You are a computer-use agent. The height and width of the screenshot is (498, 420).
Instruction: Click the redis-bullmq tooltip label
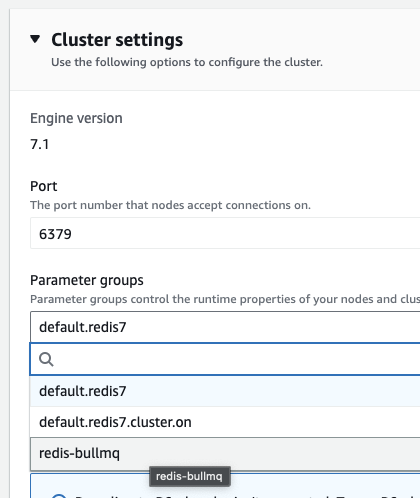click(189, 476)
